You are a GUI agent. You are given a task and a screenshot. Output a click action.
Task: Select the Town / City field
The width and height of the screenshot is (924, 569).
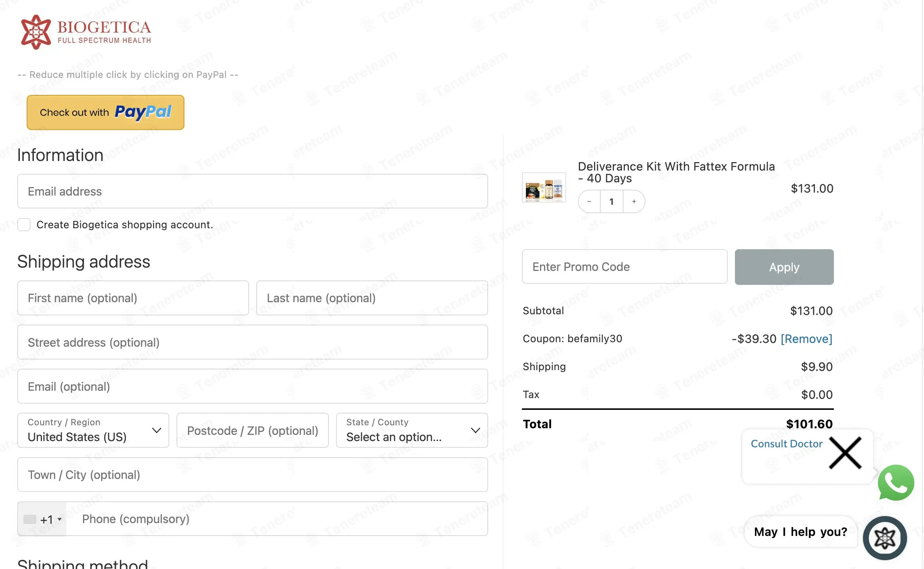click(x=253, y=475)
